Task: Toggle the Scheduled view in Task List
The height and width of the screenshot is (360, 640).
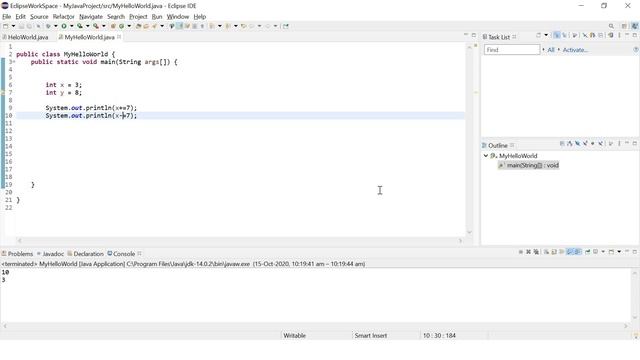Action: click(x=564, y=36)
